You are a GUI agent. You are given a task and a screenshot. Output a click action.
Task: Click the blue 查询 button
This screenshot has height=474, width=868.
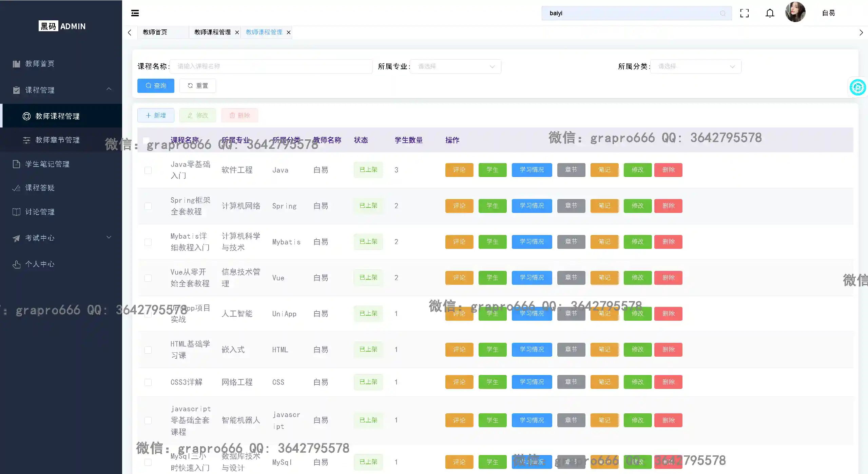pyautogui.click(x=156, y=86)
